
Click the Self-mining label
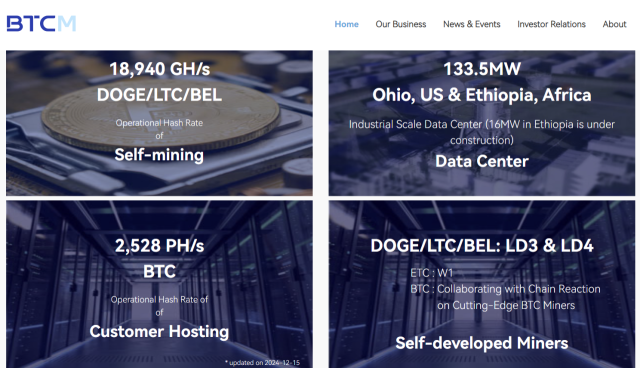click(x=159, y=155)
